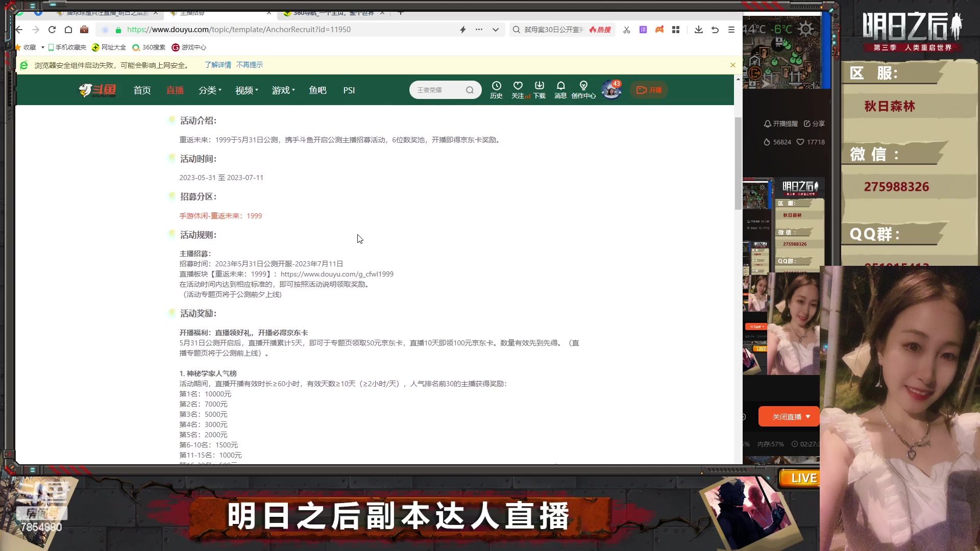Screen dimensions: 980x551
Task: Click the magnifier in Douyu search box
Action: click(x=470, y=90)
